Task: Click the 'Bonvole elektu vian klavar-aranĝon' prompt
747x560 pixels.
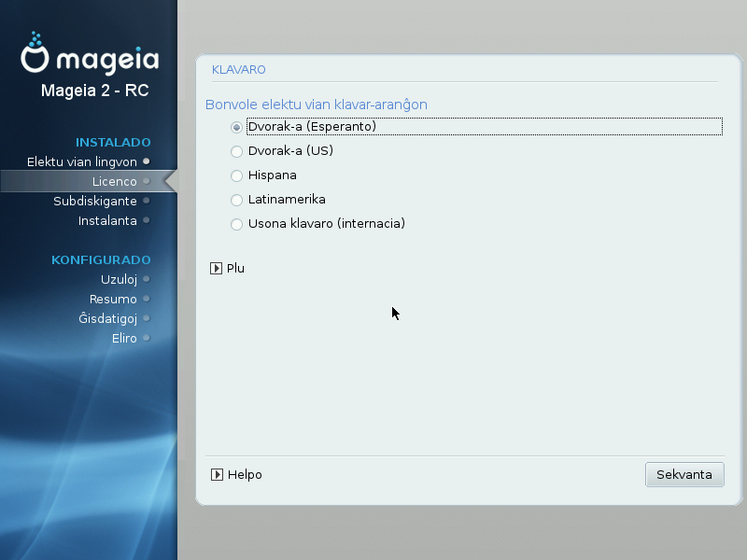Action: [x=317, y=105]
